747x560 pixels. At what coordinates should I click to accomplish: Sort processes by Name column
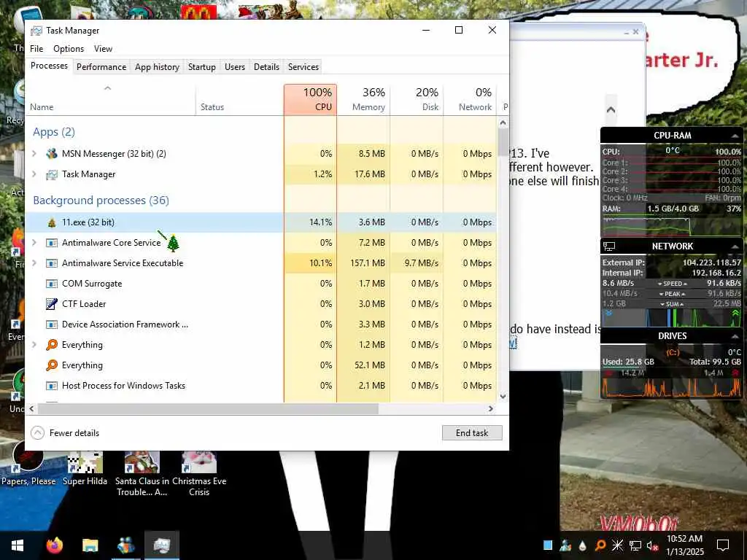pyautogui.click(x=111, y=99)
